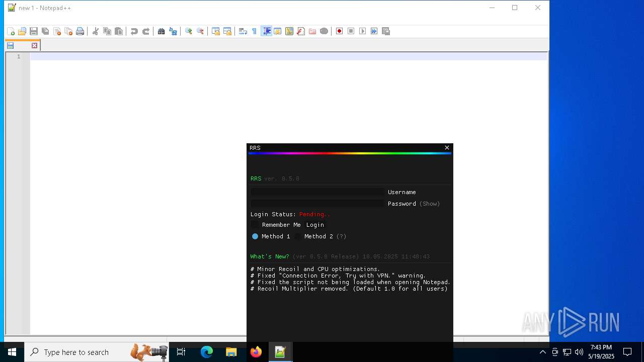Paste clipboard using the toolbar Paste icon

point(119,31)
